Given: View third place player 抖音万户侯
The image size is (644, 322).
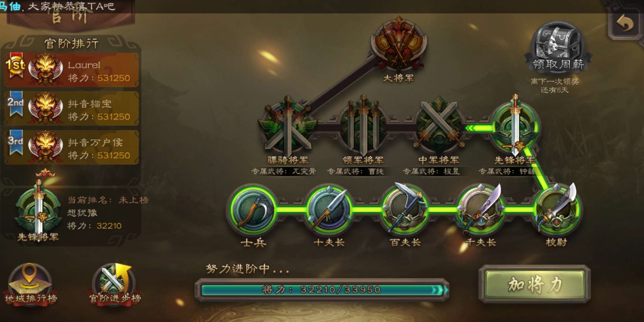Looking at the screenshot, I should pyautogui.click(x=72, y=148).
